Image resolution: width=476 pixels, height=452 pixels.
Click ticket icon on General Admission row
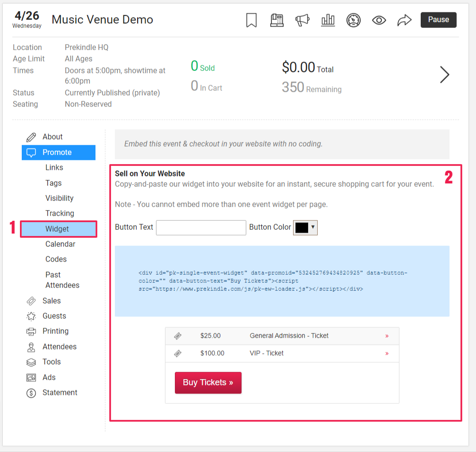pyautogui.click(x=178, y=336)
